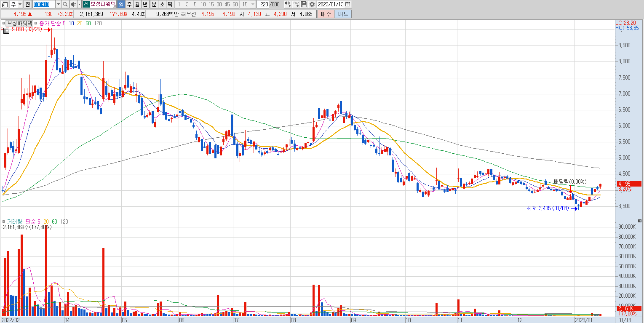Image resolution: width=644 pixels, height=323 pixels.
Task: Click the data table grid icon on chart
Action: coord(6,31)
